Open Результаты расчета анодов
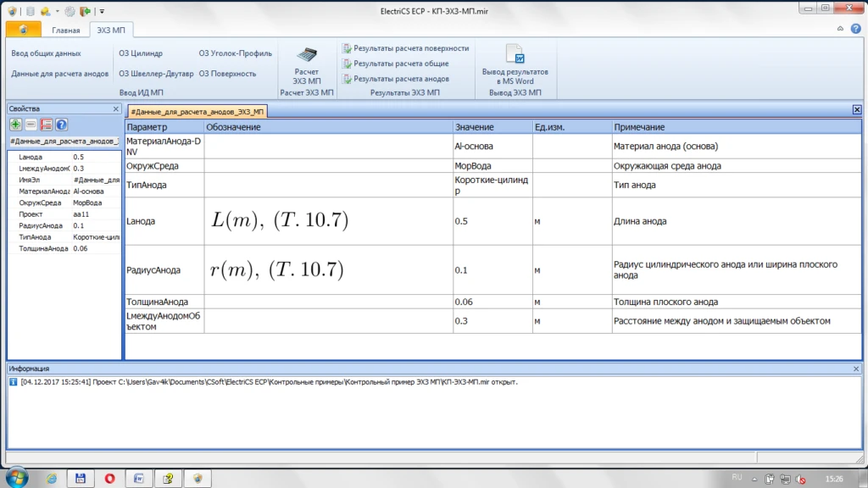Viewport: 868px width, 488px height. tap(395, 79)
